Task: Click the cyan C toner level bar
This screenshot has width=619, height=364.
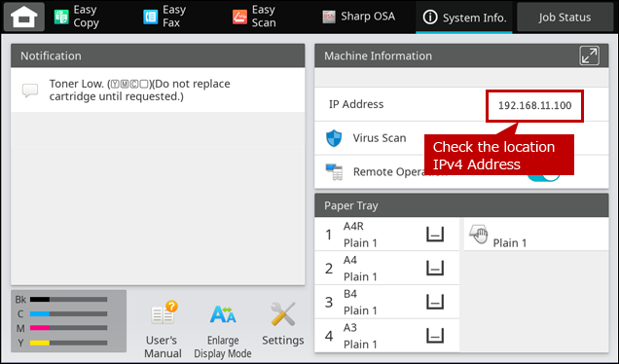Action: click(x=69, y=313)
